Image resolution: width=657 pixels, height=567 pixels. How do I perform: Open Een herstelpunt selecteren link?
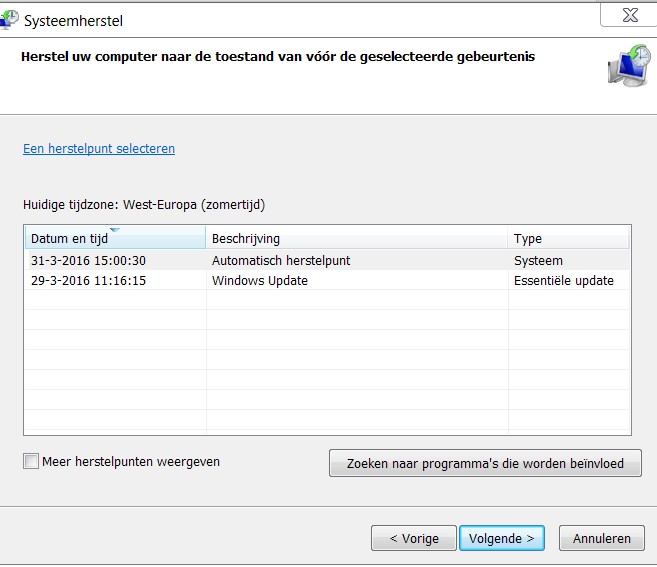(x=99, y=148)
